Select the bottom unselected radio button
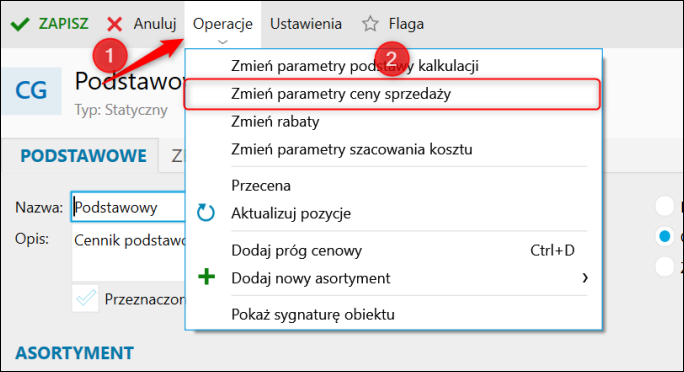Viewport: 684px width, 372px height. 665,266
